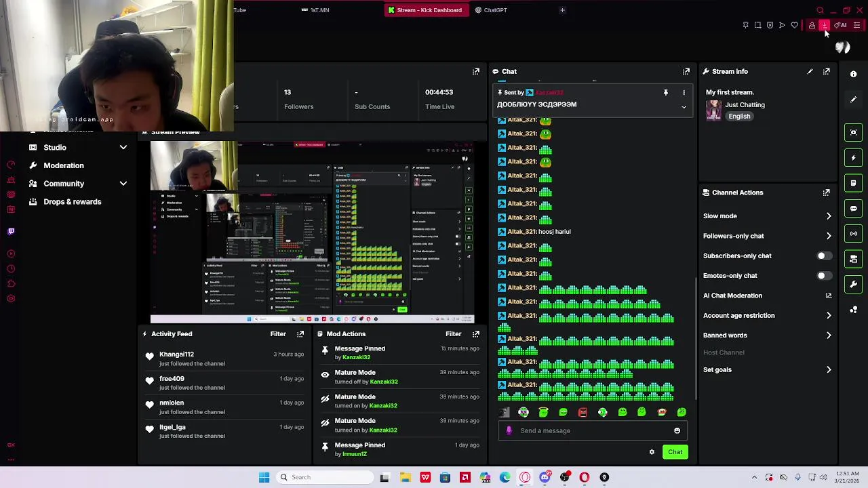This screenshot has width=868, height=488.
Task: Click the purple microphone icon in chat input
Action: tap(509, 430)
